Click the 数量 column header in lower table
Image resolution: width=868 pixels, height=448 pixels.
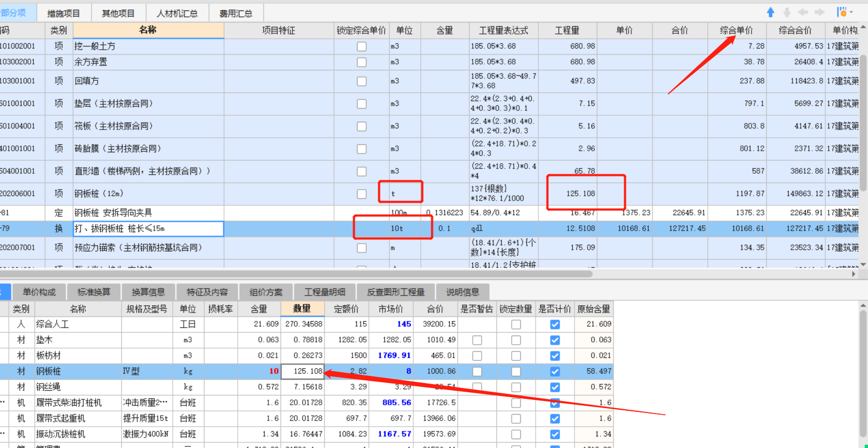(x=302, y=309)
